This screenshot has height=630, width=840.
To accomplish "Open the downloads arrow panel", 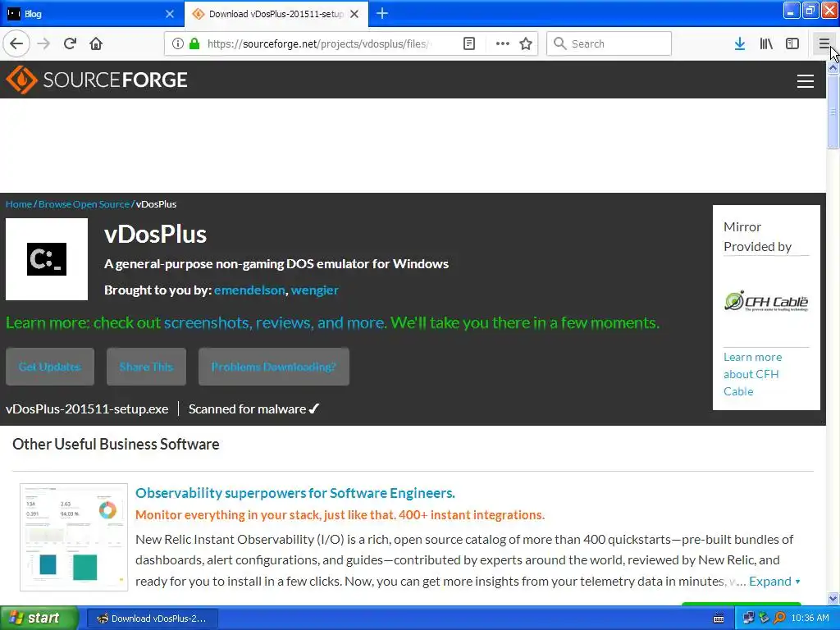I will pyautogui.click(x=739, y=43).
